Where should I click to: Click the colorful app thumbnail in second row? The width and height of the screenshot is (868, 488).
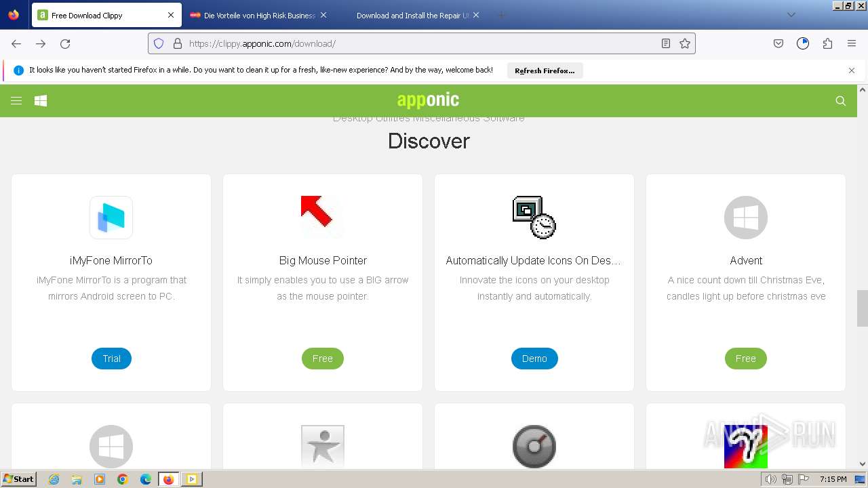click(746, 446)
